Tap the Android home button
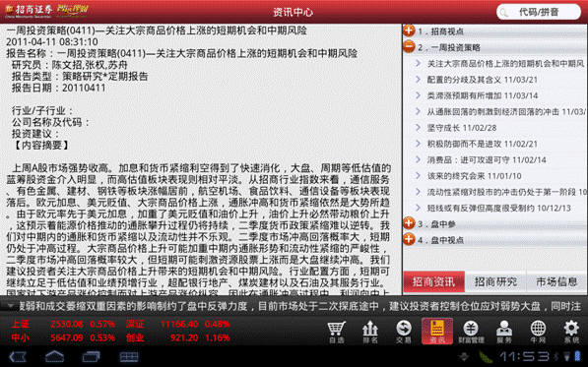The height and width of the screenshot is (367, 588). pos(55,356)
